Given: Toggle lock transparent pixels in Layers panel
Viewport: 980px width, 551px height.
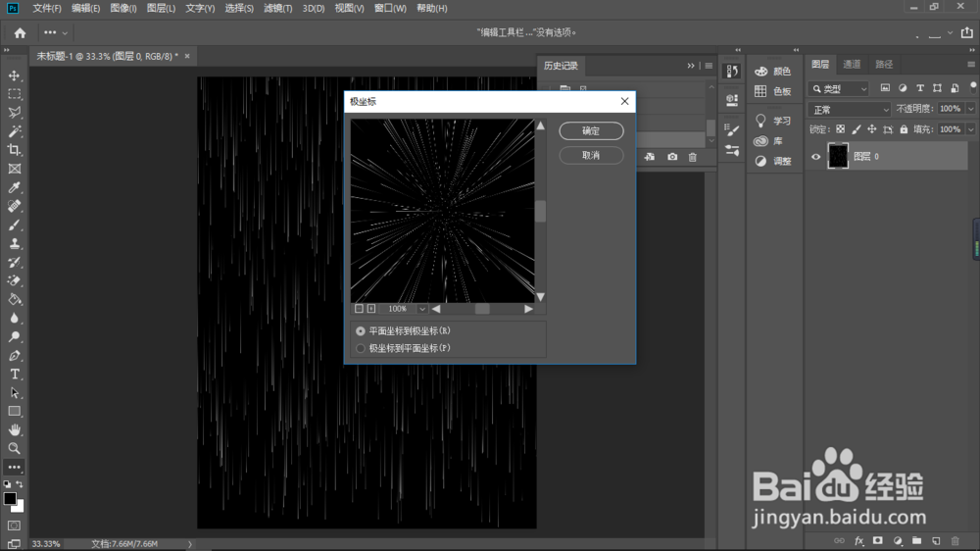Looking at the screenshot, I should pos(840,129).
